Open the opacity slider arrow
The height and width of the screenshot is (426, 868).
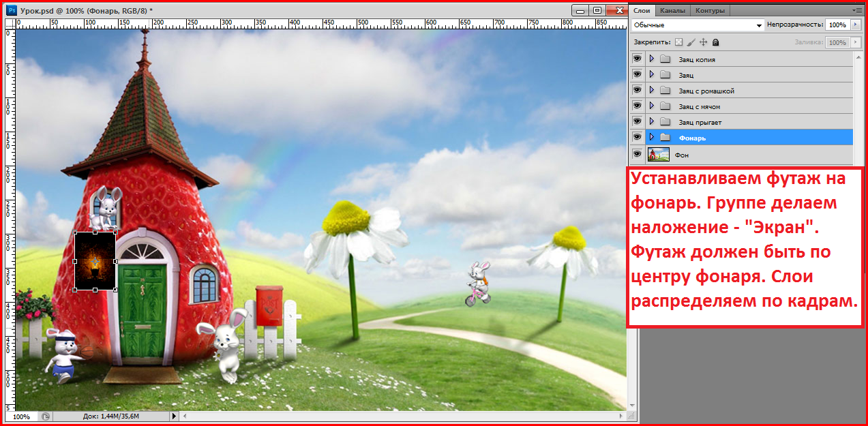click(855, 25)
